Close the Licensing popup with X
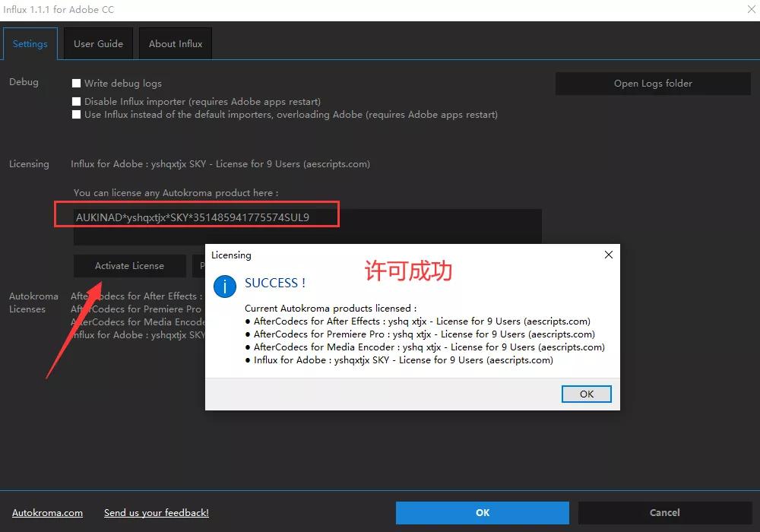This screenshot has height=532, width=760. [609, 255]
